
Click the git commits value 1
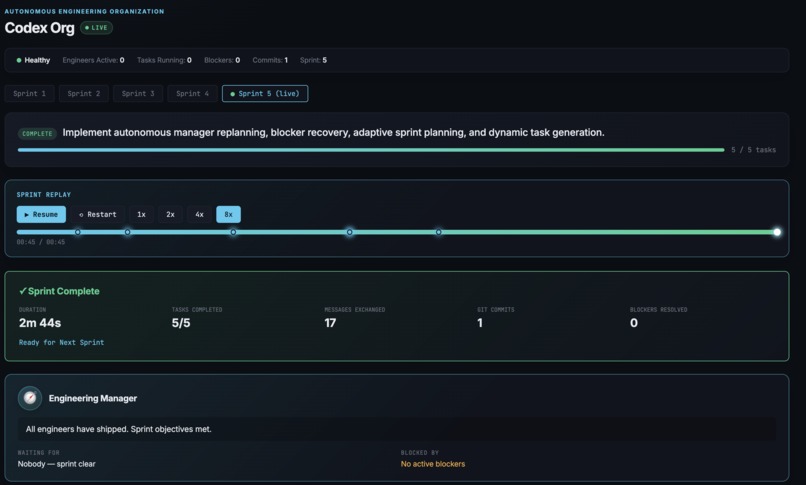[480, 323]
